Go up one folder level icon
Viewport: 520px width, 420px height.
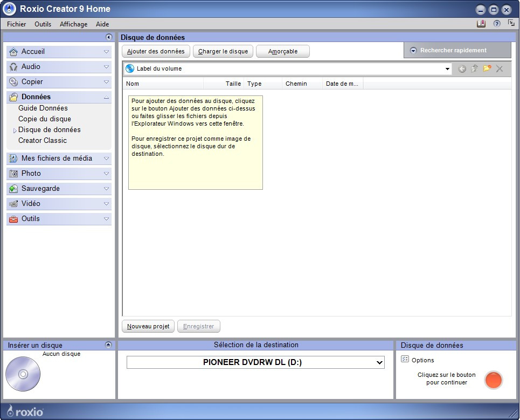tap(475, 68)
